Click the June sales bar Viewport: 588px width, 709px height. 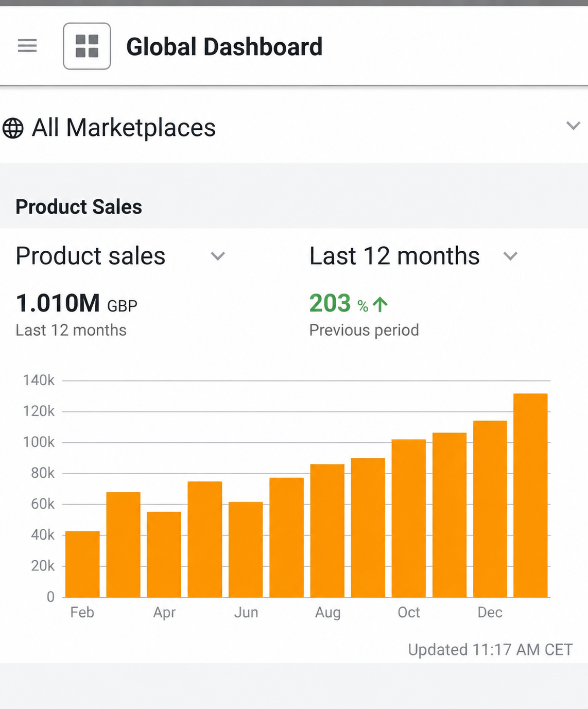(x=246, y=549)
